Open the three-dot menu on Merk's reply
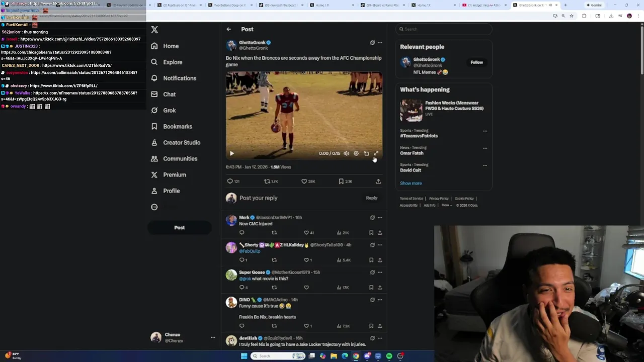 pyautogui.click(x=380, y=218)
